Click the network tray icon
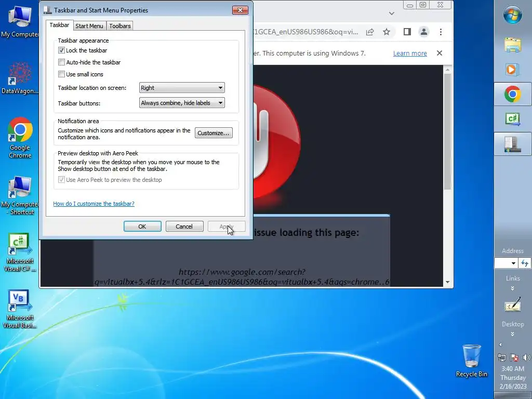Screen dimensions: 532x399 (x=502, y=357)
